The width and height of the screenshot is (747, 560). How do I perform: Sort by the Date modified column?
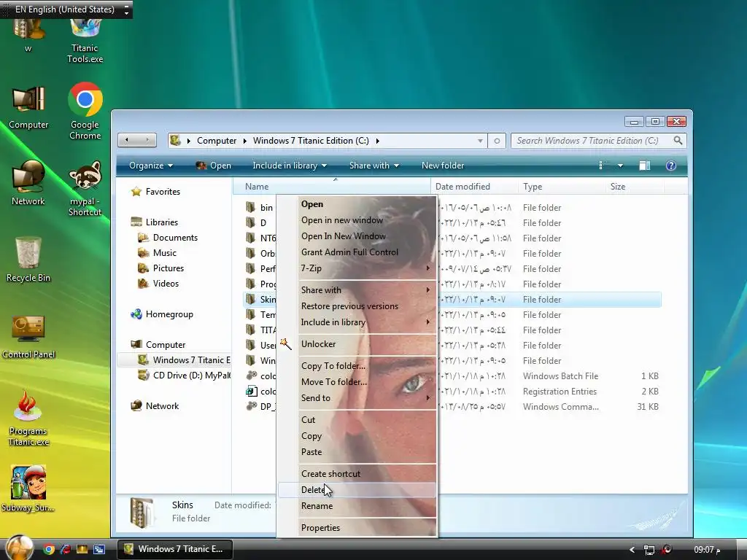click(474, 186)
